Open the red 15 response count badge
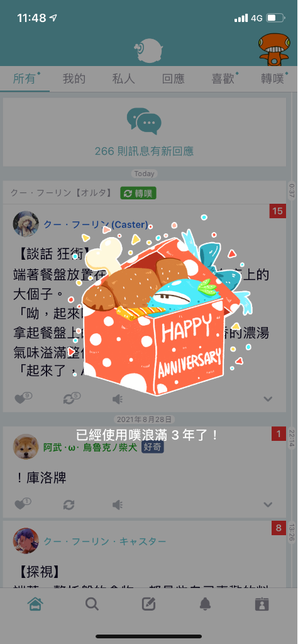 coord(277,211)
